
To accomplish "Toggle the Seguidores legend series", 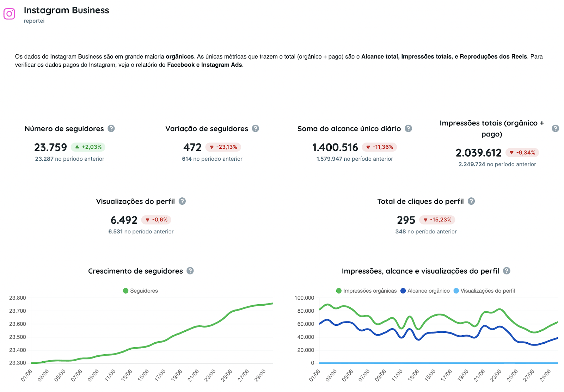I will click(140, 291).
